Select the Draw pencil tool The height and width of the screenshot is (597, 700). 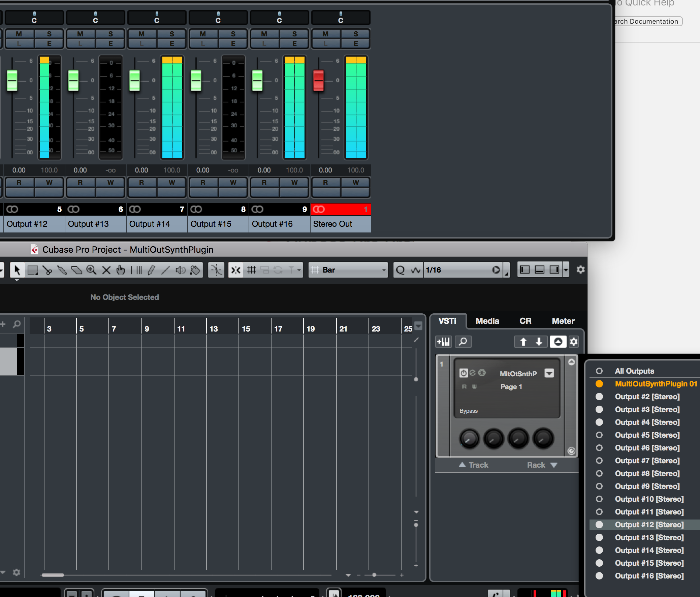pos(151,270)
